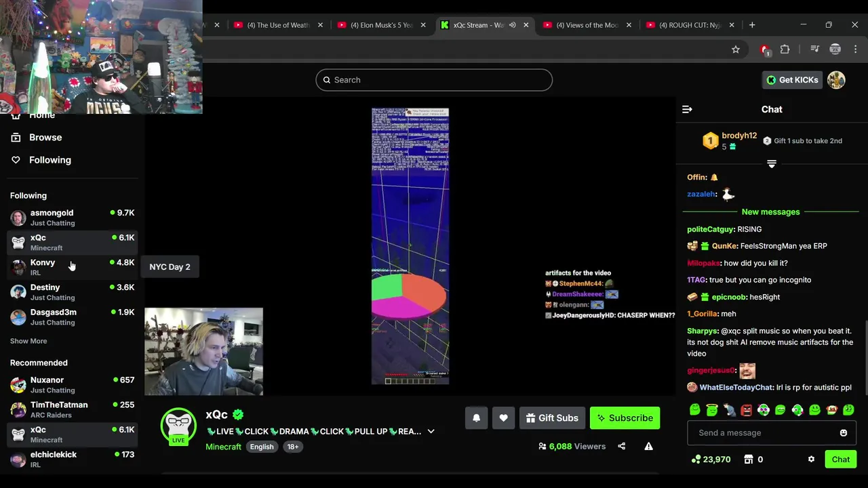Open the media control playlist icon

coord(815,49)
